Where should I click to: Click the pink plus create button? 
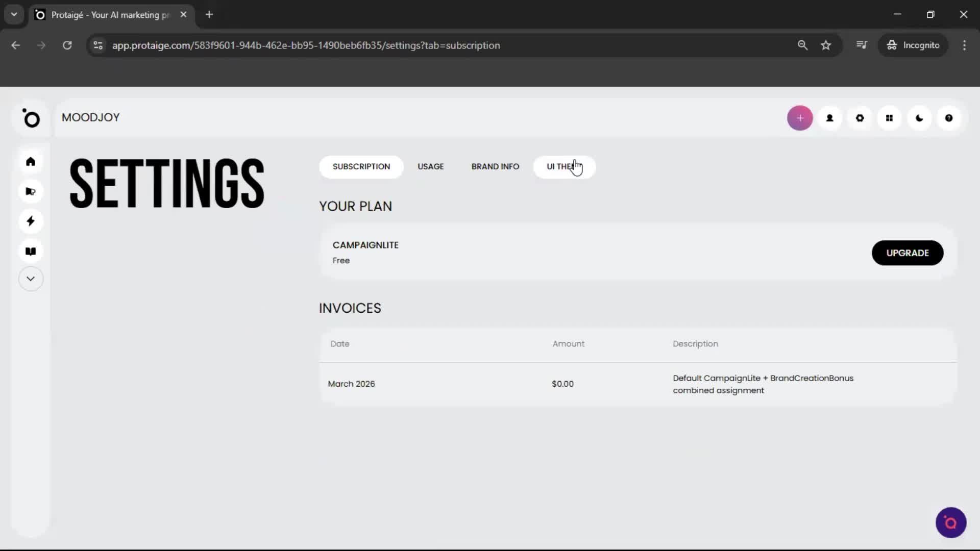tap(800, 118)
